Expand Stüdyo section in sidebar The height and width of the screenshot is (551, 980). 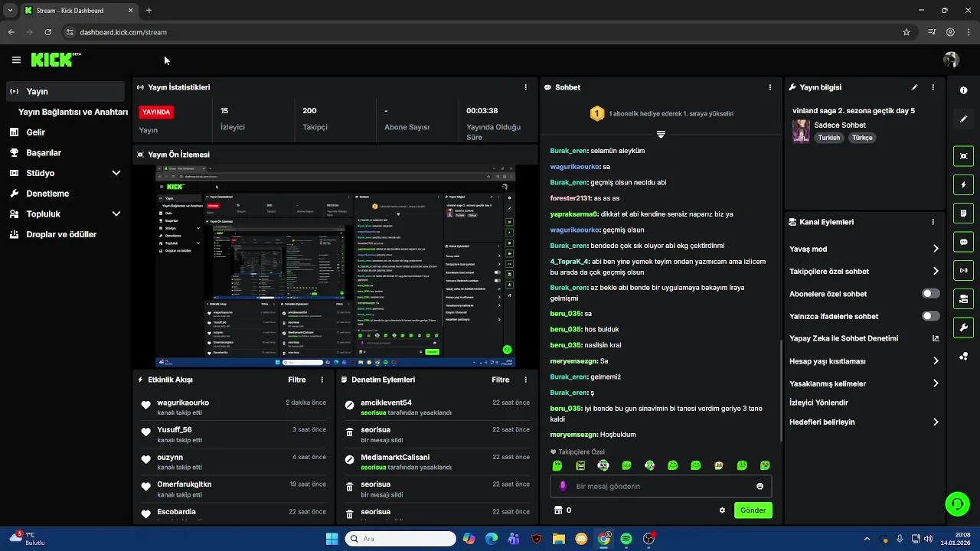[116, 173]
